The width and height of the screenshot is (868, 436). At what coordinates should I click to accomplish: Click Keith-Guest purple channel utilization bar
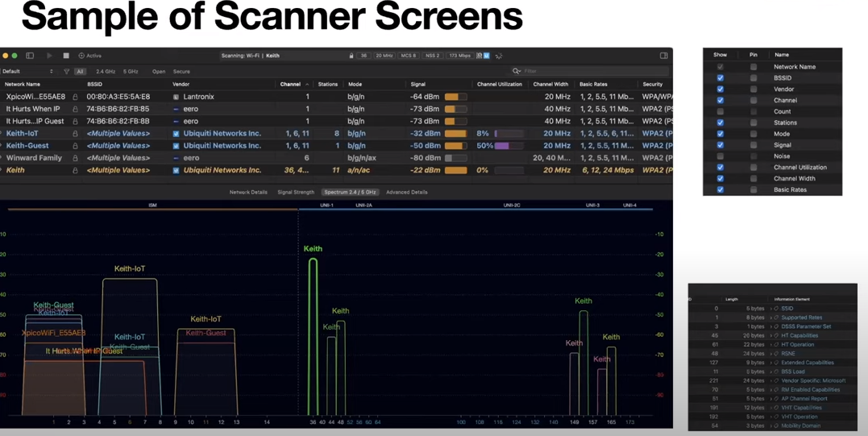(x=502, y=146)
